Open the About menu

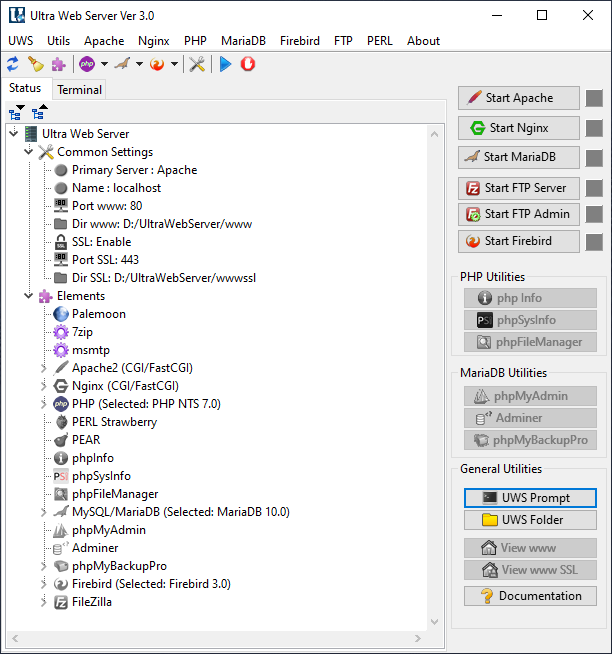coord(423,41)
